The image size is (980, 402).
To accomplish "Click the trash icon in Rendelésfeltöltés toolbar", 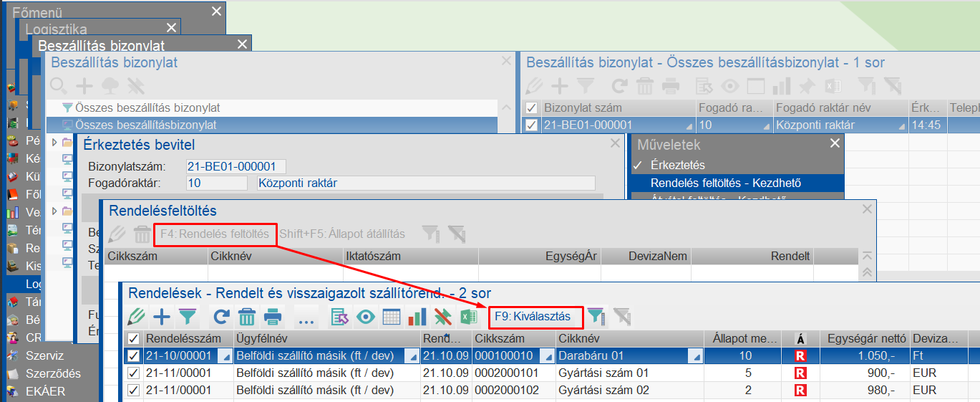I will tap(142, 234).
